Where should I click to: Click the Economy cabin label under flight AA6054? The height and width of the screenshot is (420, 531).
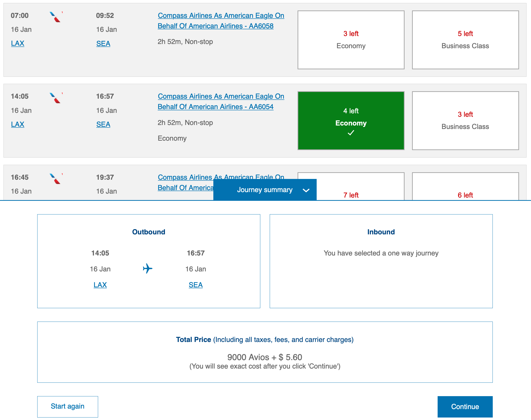[172, 138]
